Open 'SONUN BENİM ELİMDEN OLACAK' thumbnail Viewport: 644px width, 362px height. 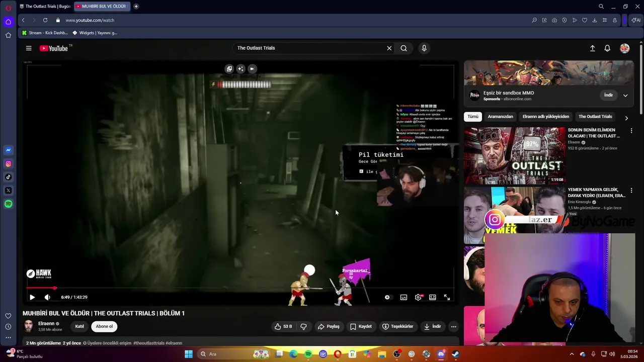(514, 156)
